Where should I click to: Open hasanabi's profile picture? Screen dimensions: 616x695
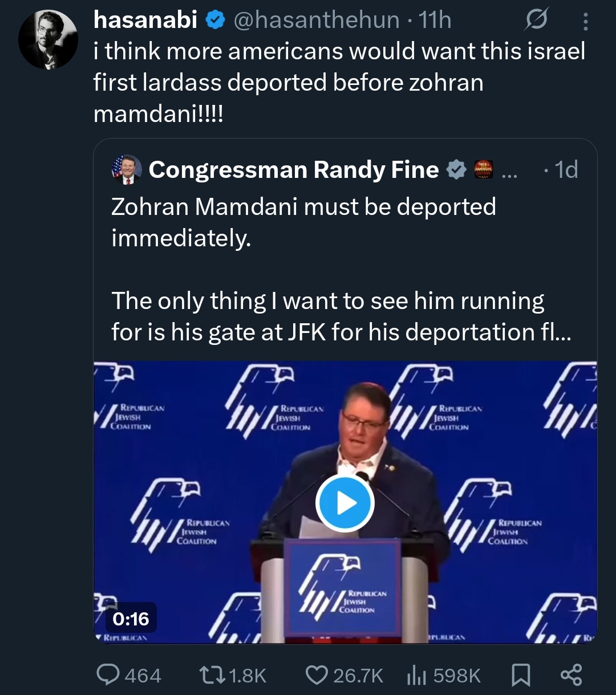coord(48,39)
